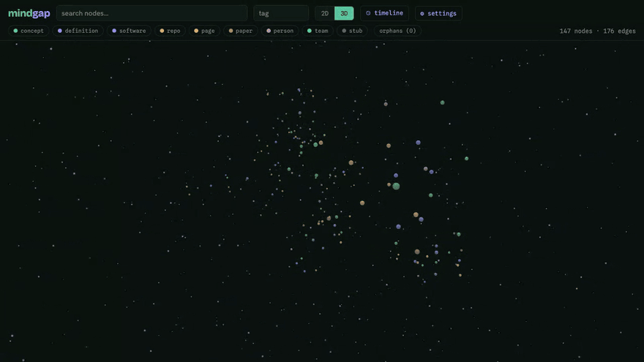Switch to 2D view

pos(325,13)
